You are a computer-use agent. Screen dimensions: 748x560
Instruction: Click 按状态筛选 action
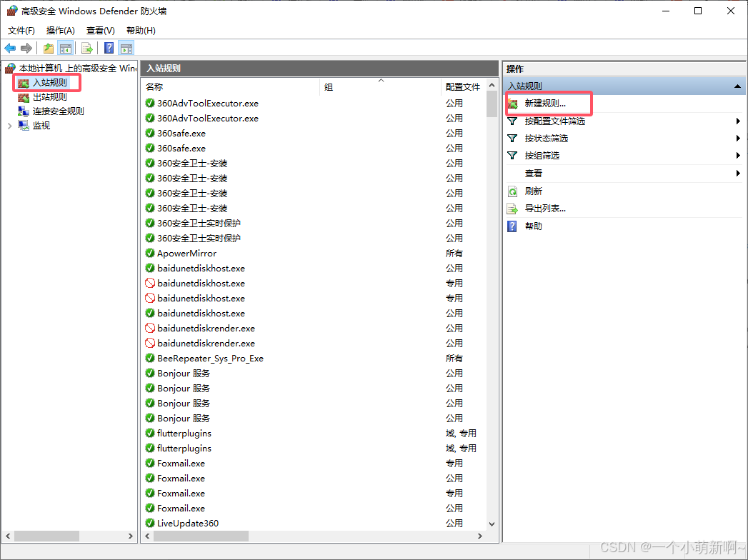point(547,139)
